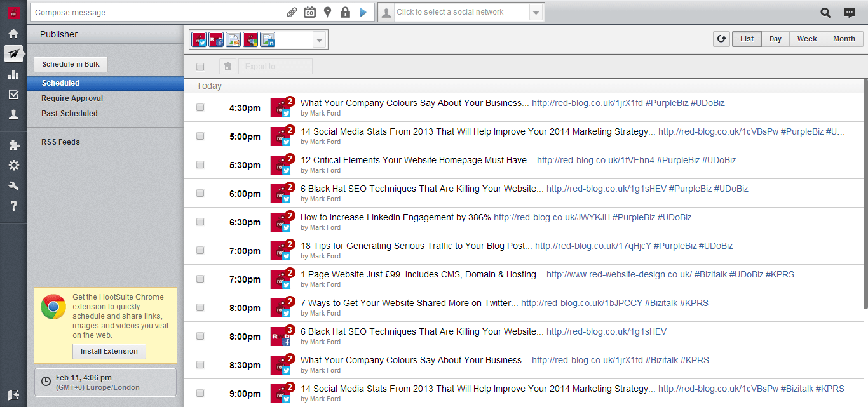Attach a file with the paperclip icon
Screen dimensions: 868x407
tap(292, 12)
